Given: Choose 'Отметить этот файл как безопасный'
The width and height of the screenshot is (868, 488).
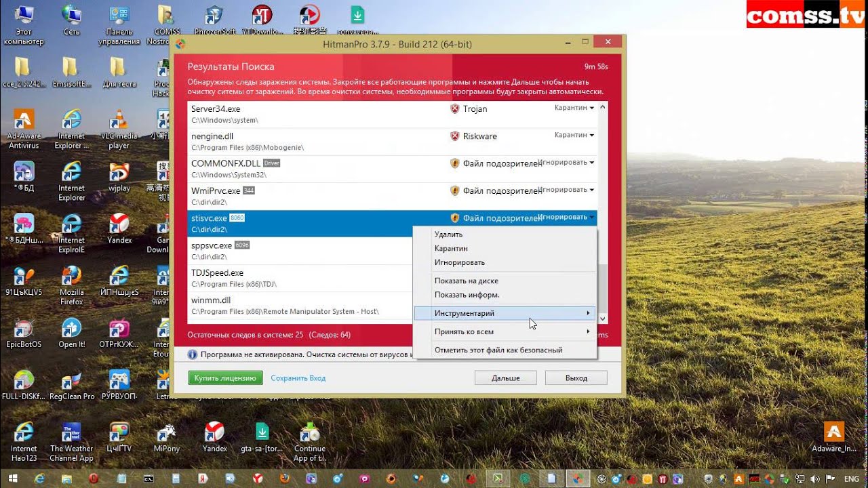Looking at the screenshot, I should [505, 350].
